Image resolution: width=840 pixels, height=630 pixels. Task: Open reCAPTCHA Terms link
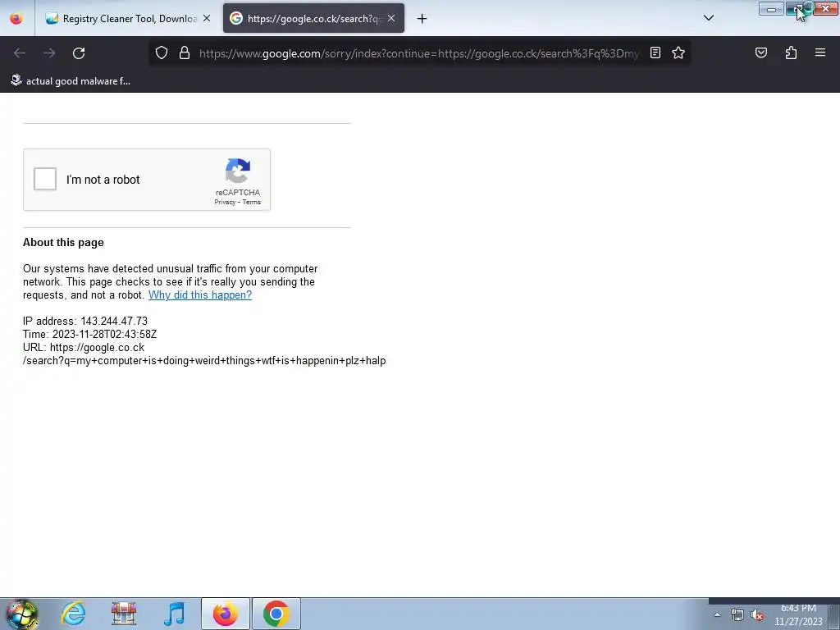(252, 202)
